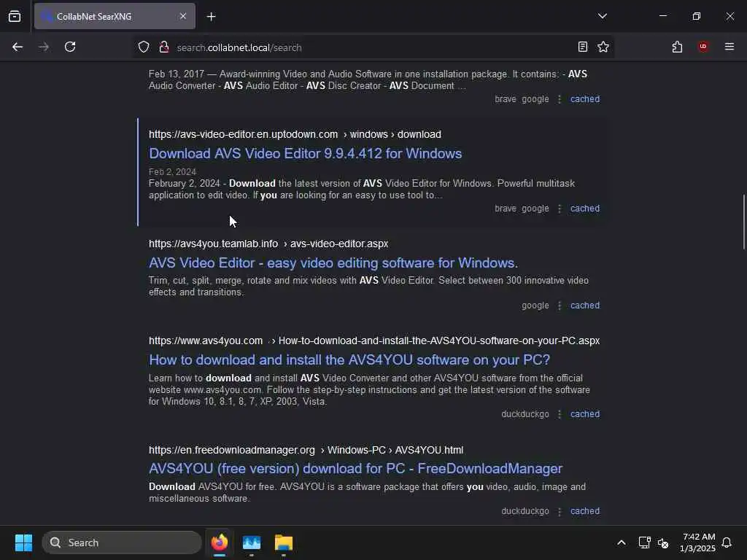This screenshot has width=747, height=560.
Task: Open File Explorer from the taskbar
Action: 284,542
